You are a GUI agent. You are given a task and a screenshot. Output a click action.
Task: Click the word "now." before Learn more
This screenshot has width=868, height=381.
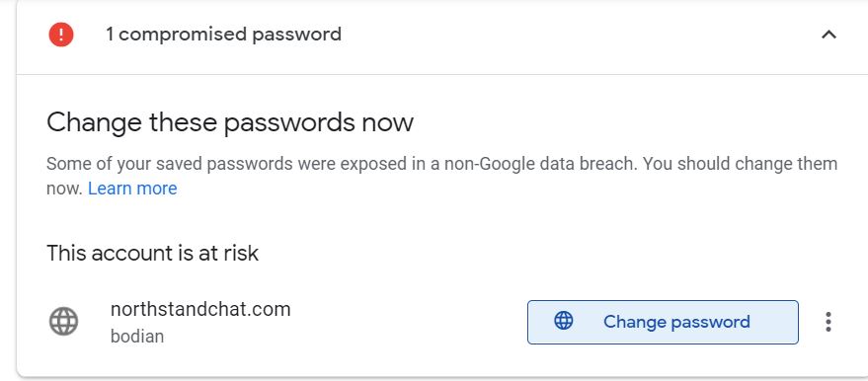64,189
